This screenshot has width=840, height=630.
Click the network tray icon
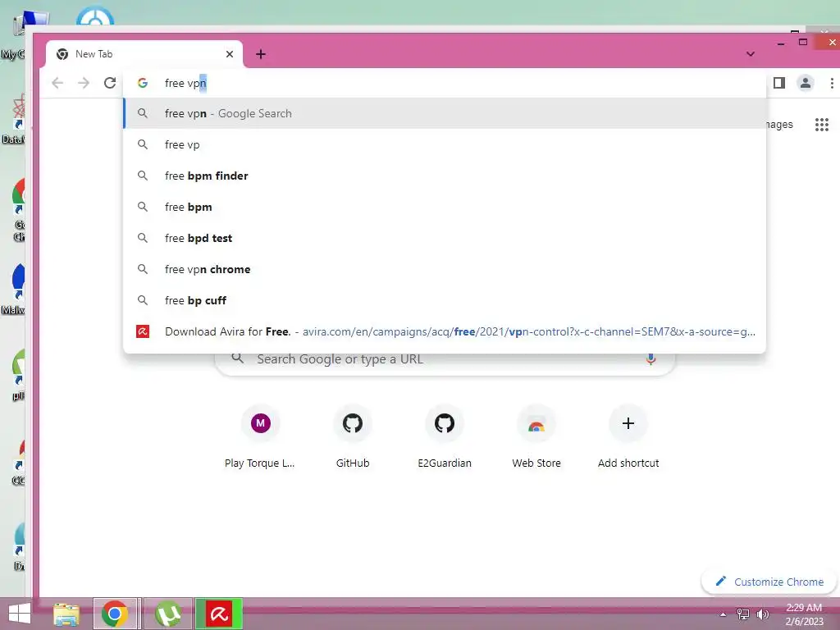(743, 614)
